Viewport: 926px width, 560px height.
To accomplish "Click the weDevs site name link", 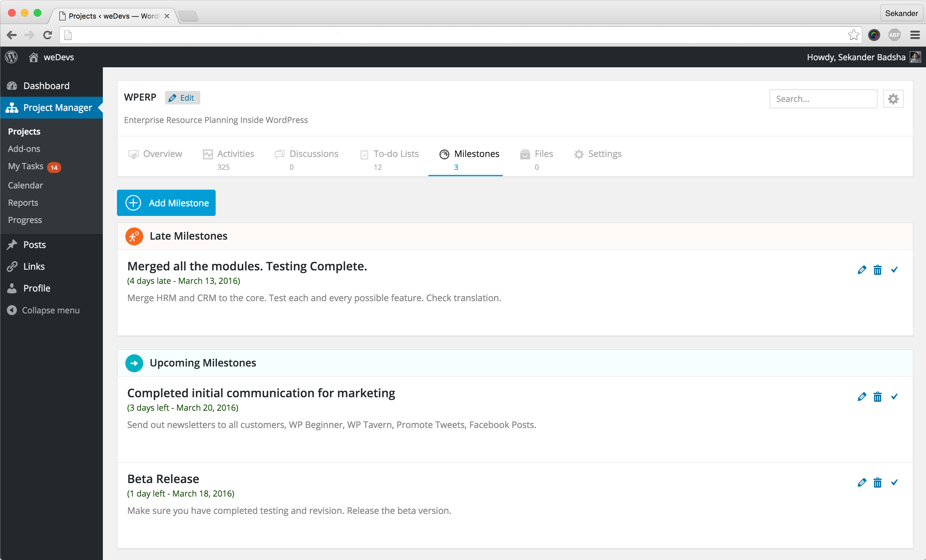I will coord(59,57).
